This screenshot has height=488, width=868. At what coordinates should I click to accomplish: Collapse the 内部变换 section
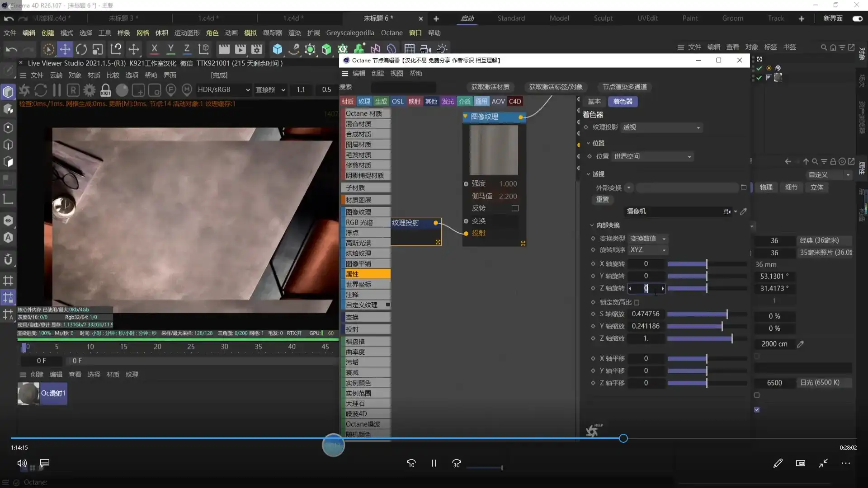592,225
